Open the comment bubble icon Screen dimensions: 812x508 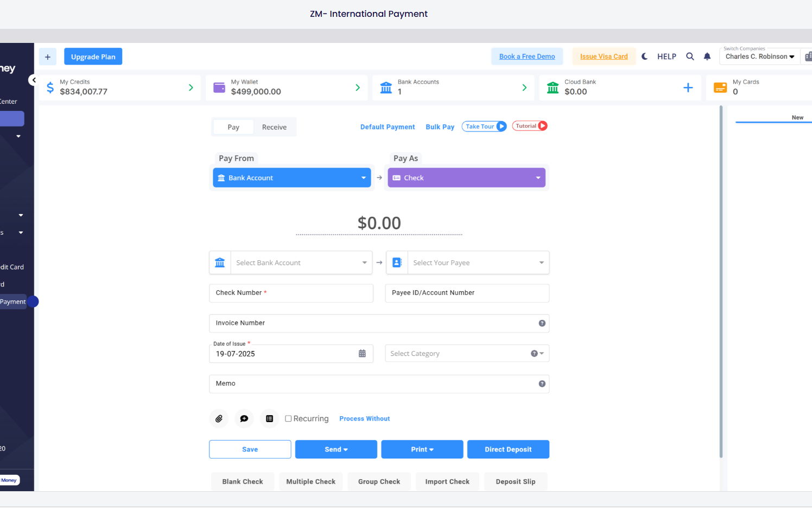[244, 418]
